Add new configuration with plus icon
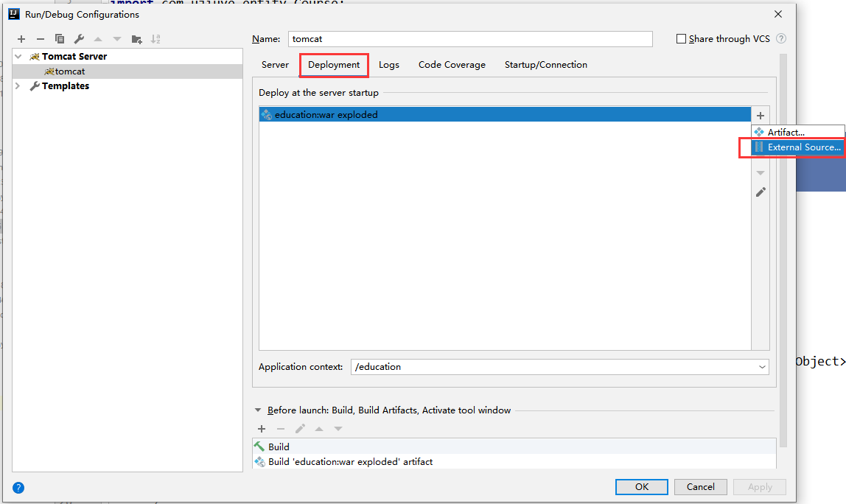846x504 pixels. coord(21,39)
